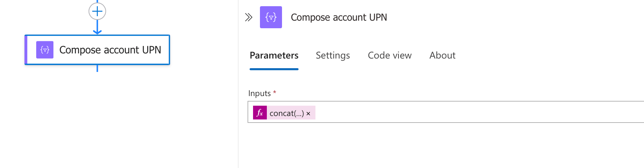Select the Compose account UPN action card
Viewport: 644px width, 168px height.
pos(97,50)
